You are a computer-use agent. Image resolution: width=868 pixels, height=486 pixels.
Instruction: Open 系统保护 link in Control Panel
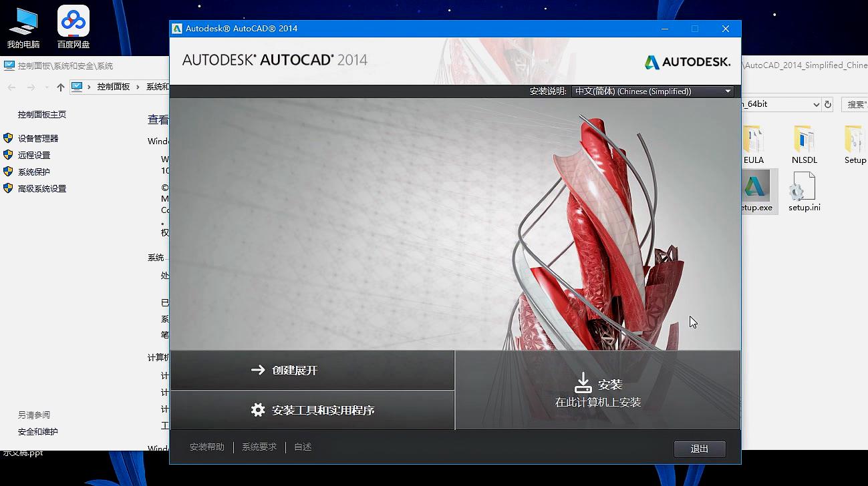click(34, 172)
